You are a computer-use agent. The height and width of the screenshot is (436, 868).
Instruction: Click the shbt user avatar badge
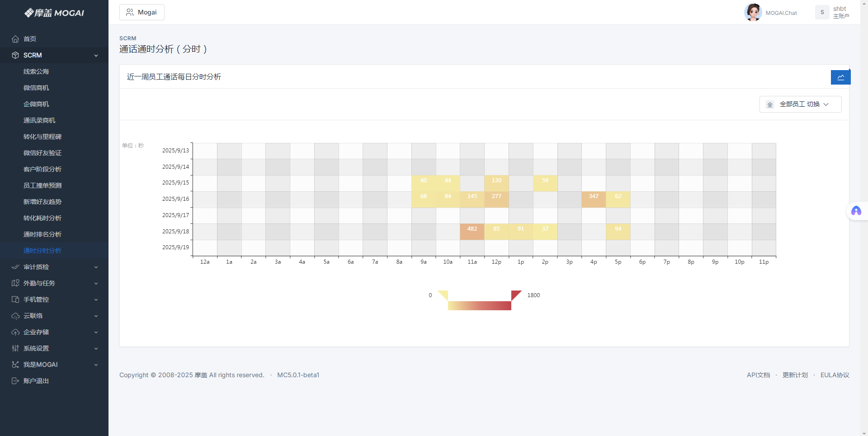pyautogui.click(x=822, y=12)
